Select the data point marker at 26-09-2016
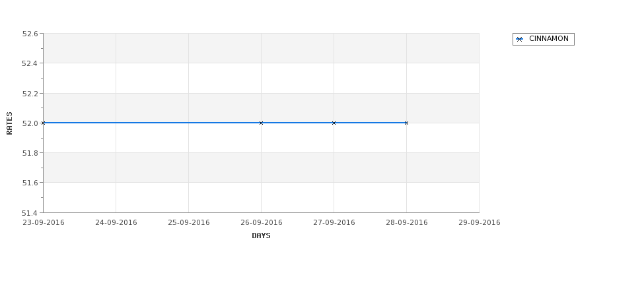Image resolution: width=644 pixels, height=283 pixels. coord(261,123)
